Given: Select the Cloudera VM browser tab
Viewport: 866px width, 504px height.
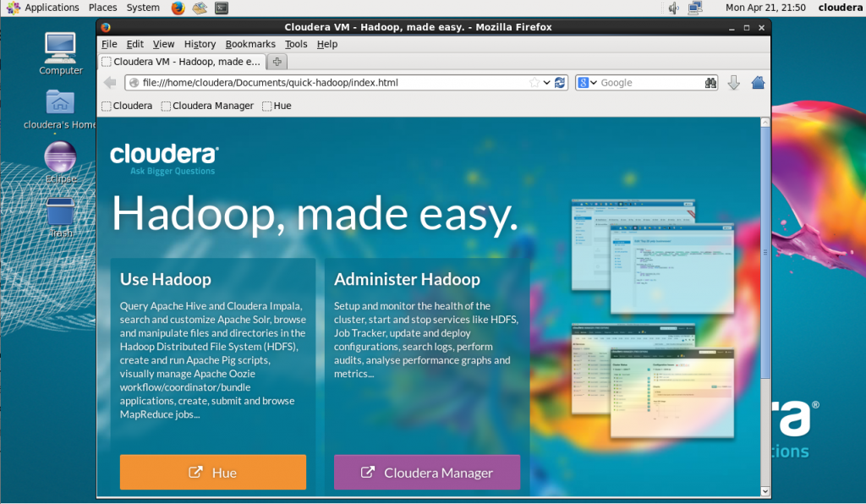Looking at the screenshot, I should 182,62.
